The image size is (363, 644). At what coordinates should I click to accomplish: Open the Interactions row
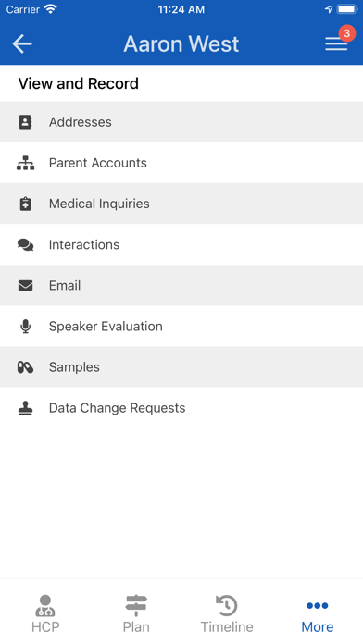point(181,245)
